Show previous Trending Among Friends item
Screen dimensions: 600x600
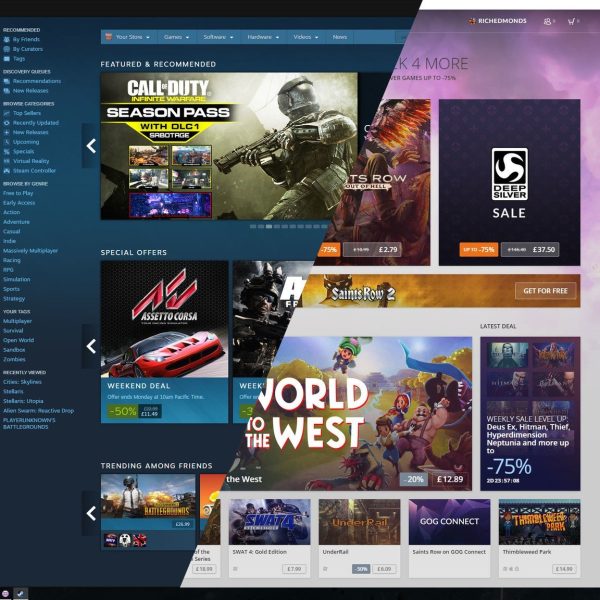(91, 513)
